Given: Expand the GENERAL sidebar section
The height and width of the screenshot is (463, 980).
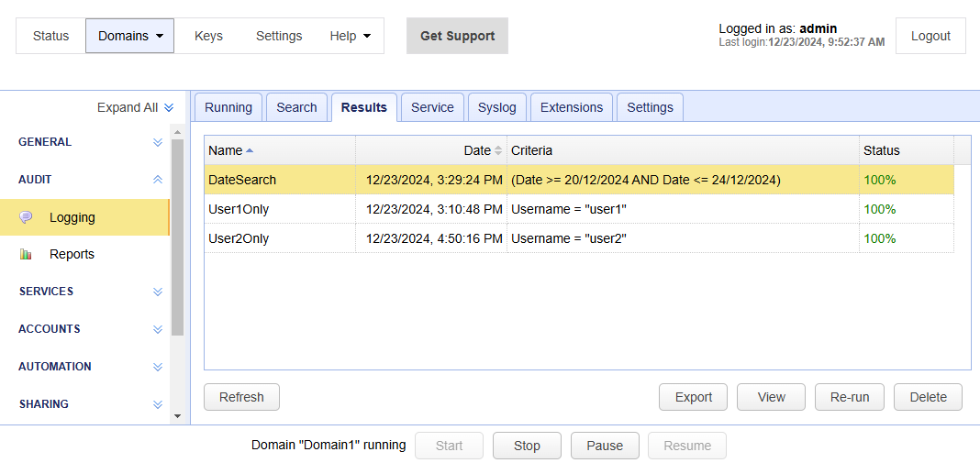Looking at the screenshot, I should click(x=158, y=142).
